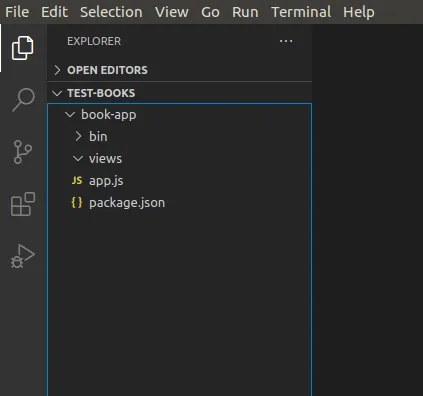Select the views folder name
This screenshot has width=423, height=396.
click(x=105, y=159)
